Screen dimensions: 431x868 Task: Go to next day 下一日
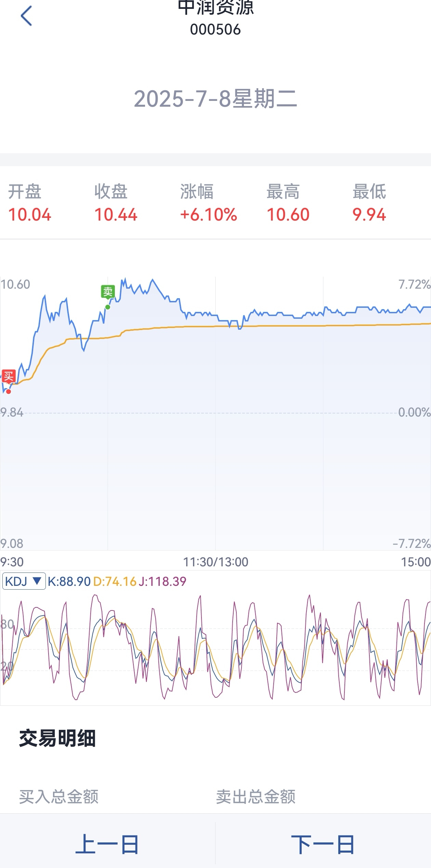click(323, 844)
